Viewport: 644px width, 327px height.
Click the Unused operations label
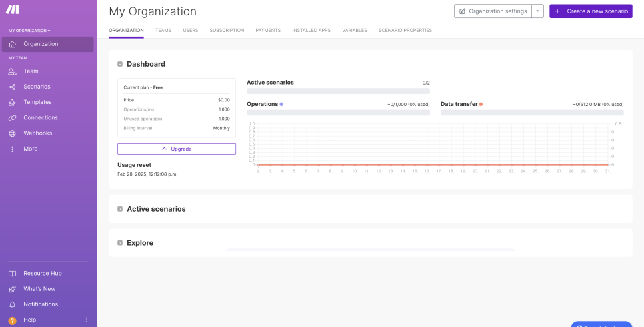click(x=143, y=119)
